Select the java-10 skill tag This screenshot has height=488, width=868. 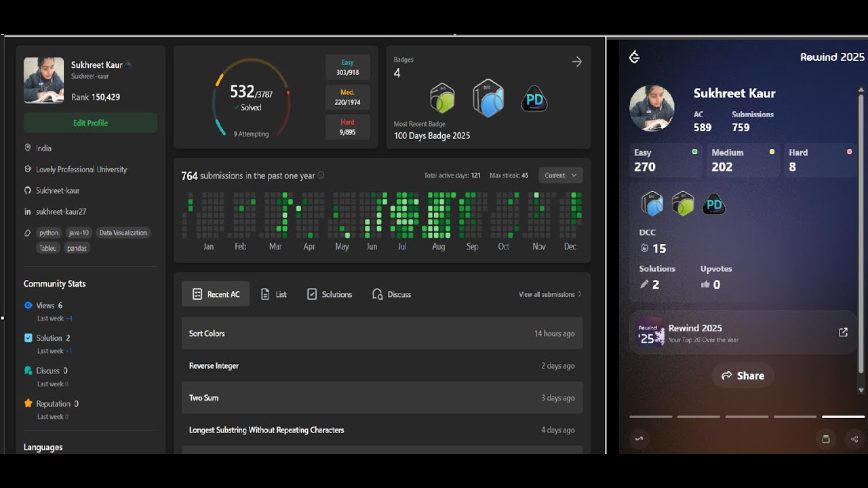(79, 232)
